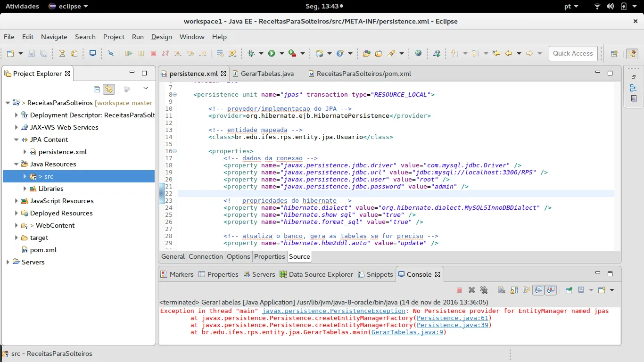Open the GerarTabelas.java:9 stack trace link
Viewport: 644px width, 362px height.
(x=407, y=332)
